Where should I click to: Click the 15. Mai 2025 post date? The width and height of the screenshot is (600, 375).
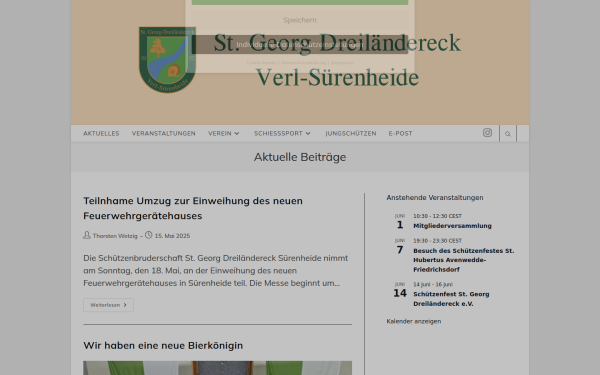(172, 236)
